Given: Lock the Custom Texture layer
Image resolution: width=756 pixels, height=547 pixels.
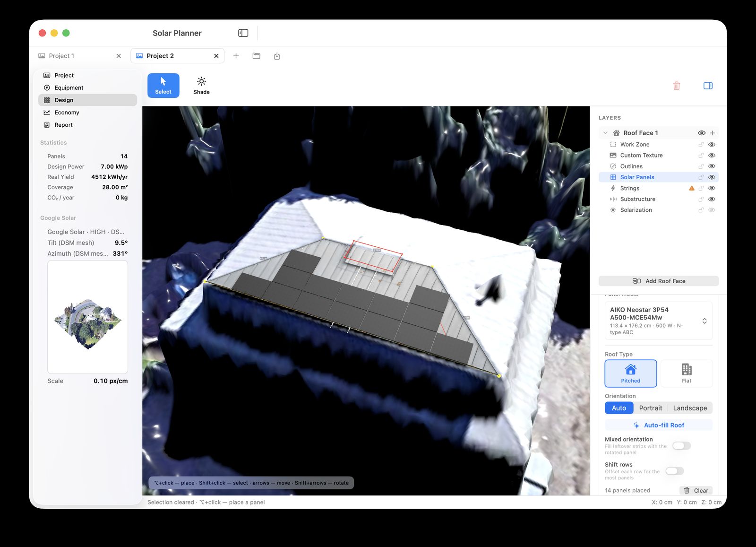Looking at the screenshot, I should pos(701,156).
